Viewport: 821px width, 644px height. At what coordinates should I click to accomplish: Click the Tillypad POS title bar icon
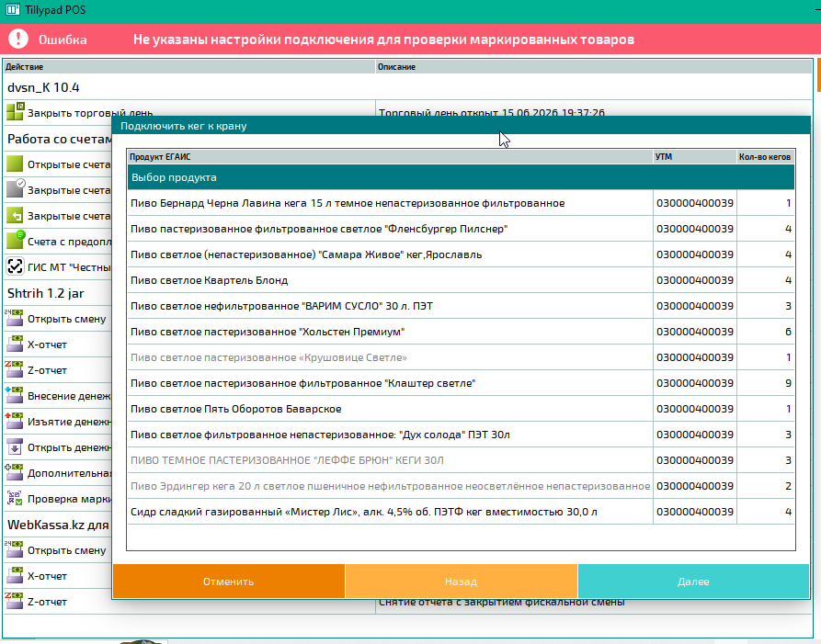13,10
